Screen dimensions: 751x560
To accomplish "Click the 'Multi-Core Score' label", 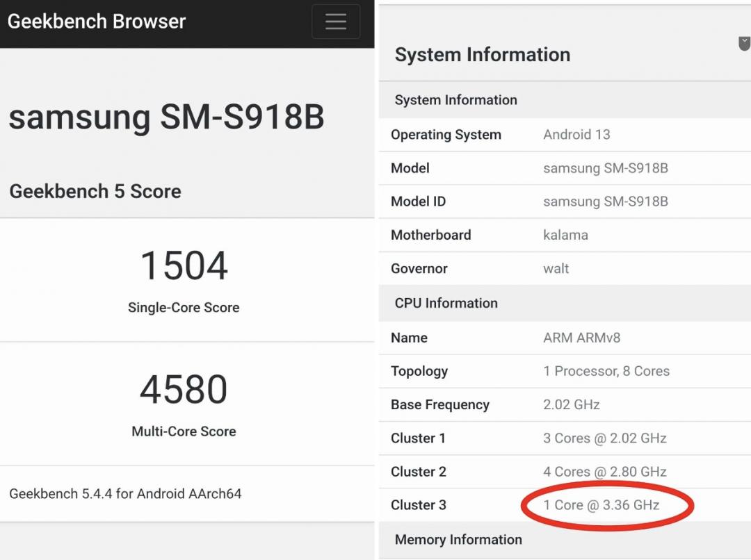I will [x=184, y=431].
